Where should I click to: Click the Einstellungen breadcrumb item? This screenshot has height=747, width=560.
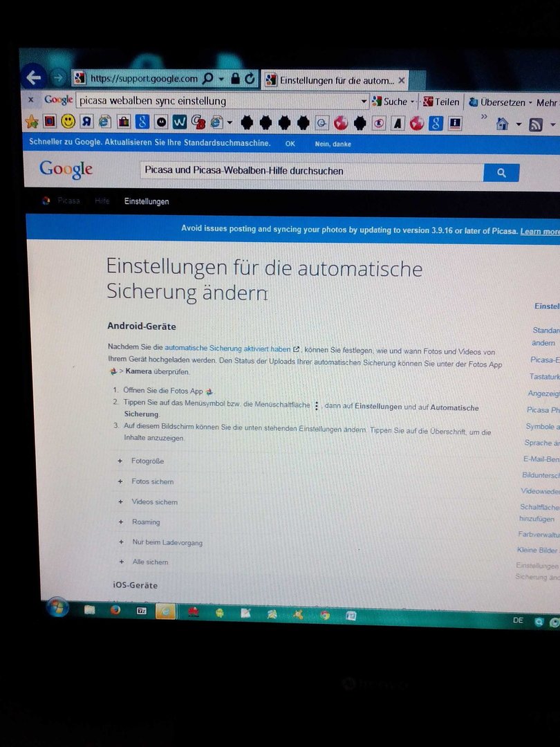click(147, 201)
